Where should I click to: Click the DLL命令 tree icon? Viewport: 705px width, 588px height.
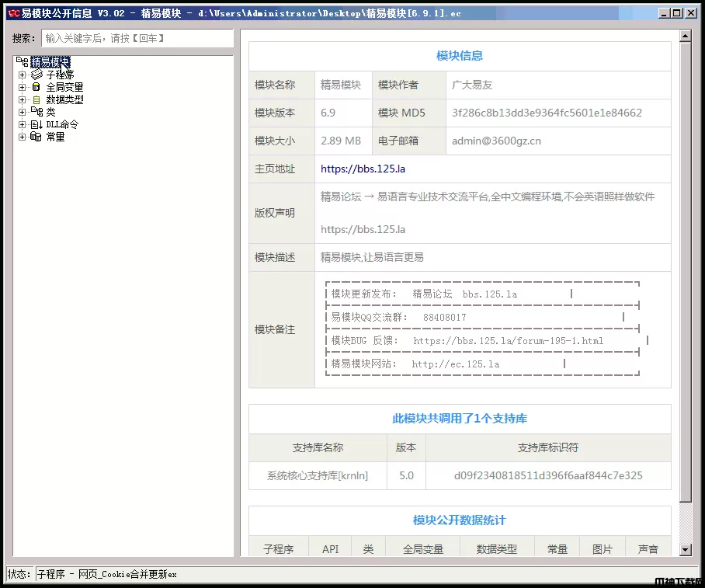coord(36,125)
